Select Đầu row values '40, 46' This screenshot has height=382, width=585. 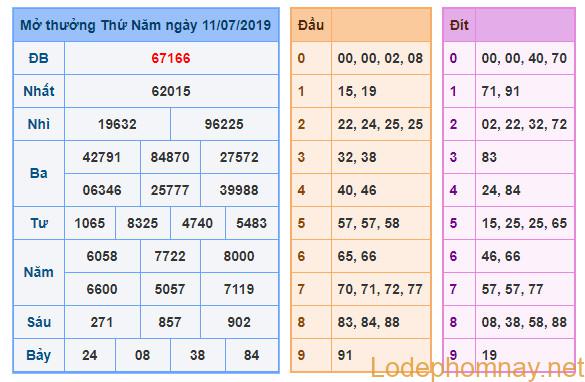[357, 191]
